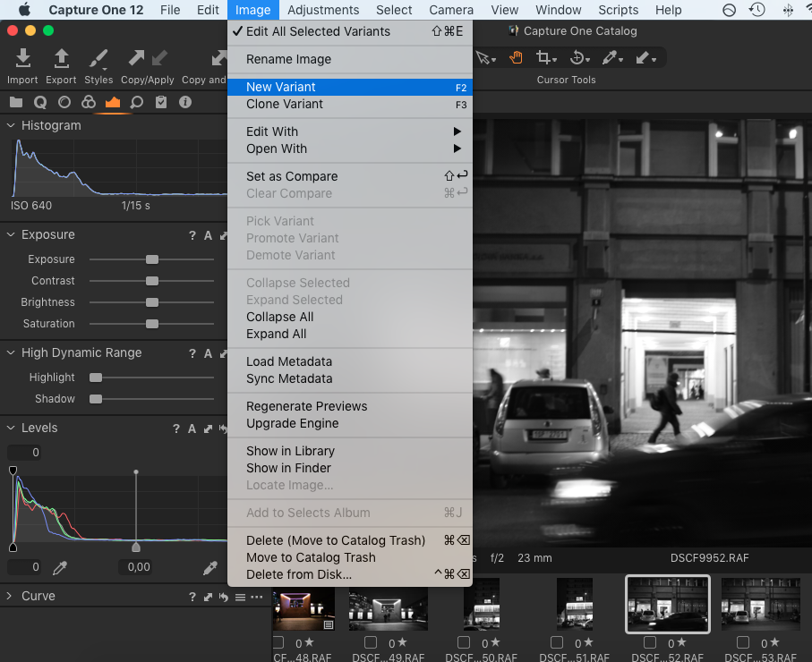Select the DSCF...49.RAF thumbnail
The height and width of the screenshot is (662, 812).
(388, 608)
